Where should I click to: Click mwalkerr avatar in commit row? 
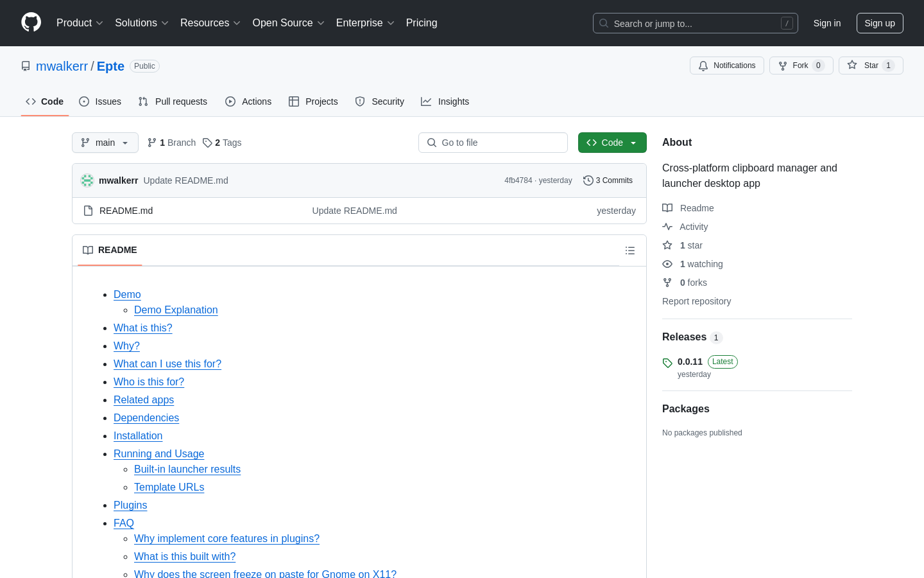coord(87,180)
